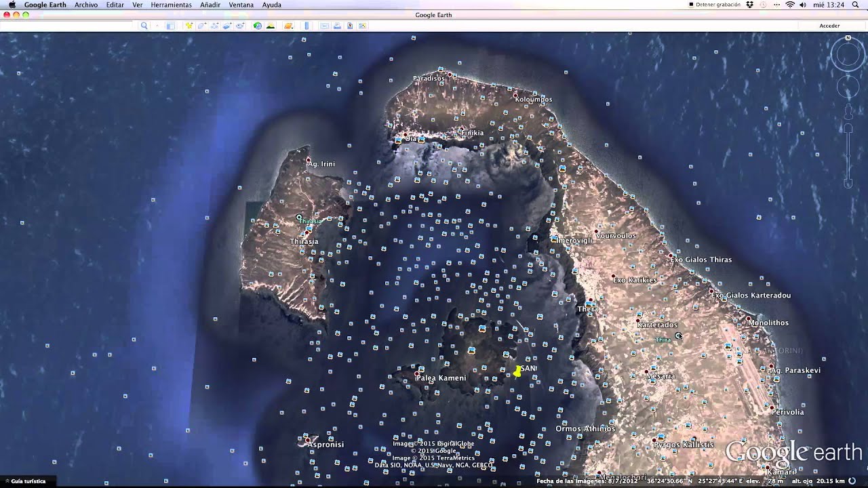
Task: Click the Monolithos place label
Action: click(x=768, y=323)
